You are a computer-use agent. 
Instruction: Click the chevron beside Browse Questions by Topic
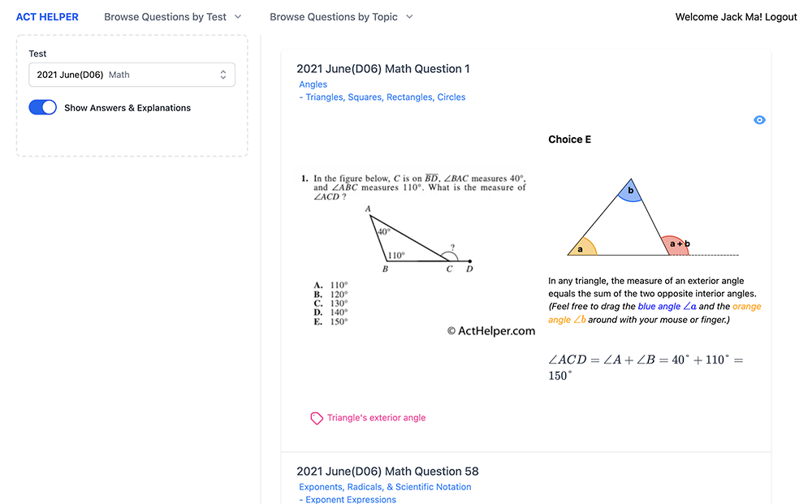click(409, 17)
